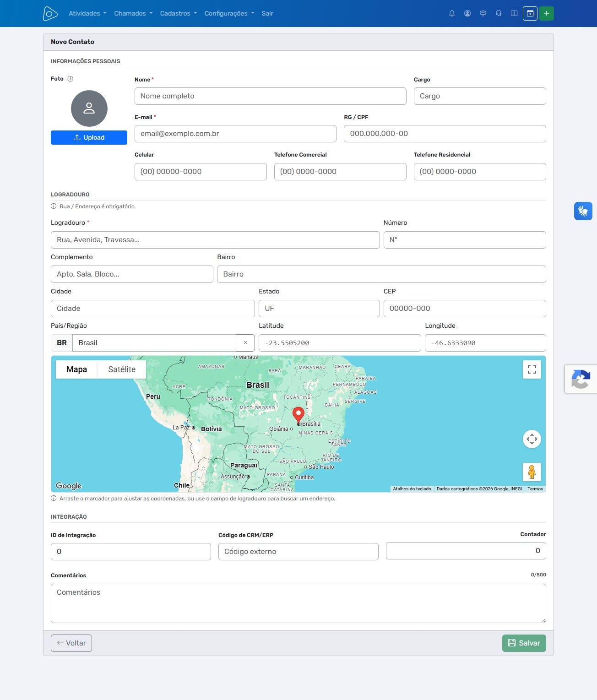Switch the map to Satélite view
Screen dimensions: 597x700
[122, 369]
